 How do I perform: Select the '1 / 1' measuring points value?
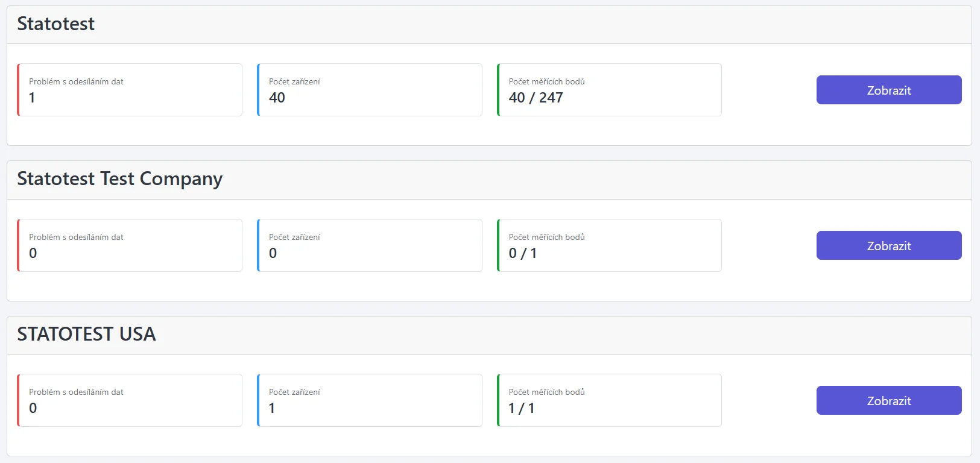(521, 408)
